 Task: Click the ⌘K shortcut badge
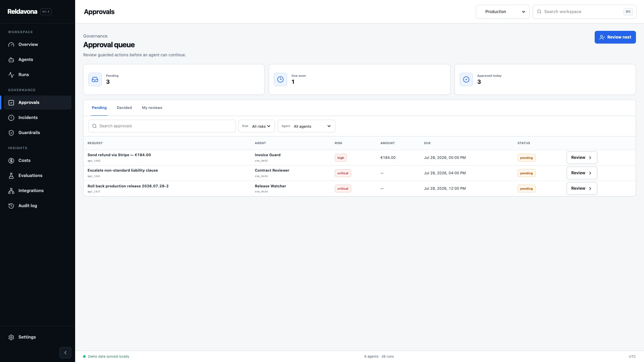(x=628, y=12)
